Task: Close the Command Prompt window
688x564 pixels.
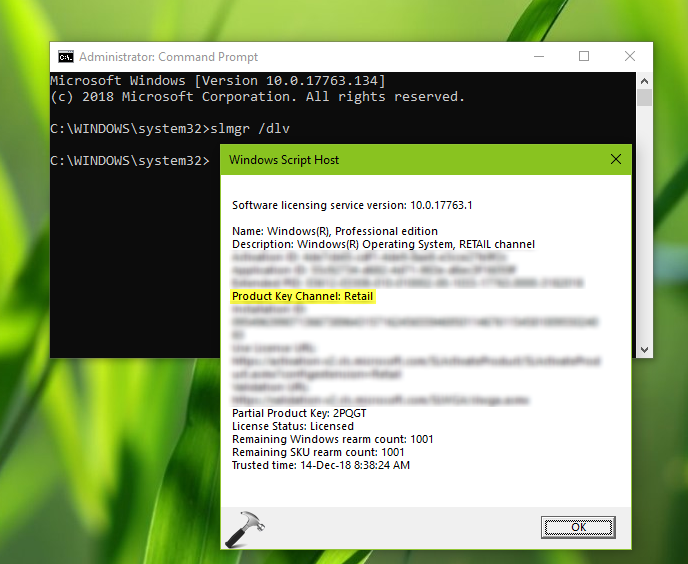Action: [630, 57]
